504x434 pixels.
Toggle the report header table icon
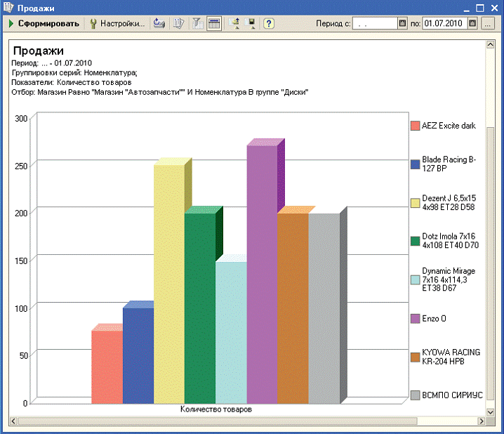pos(214,23)
